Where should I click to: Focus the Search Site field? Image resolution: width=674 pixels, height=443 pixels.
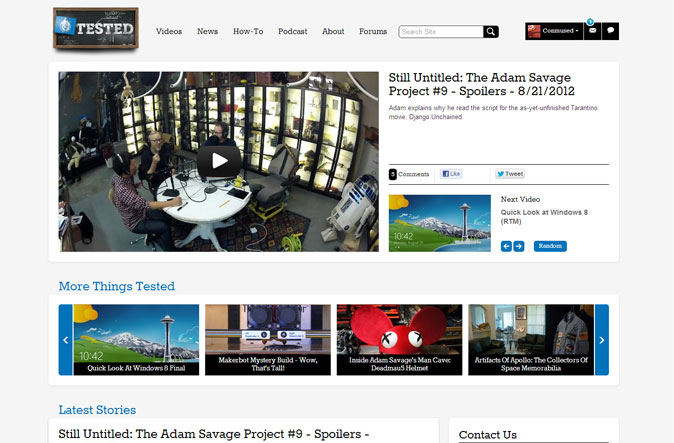tap(441, 32)
